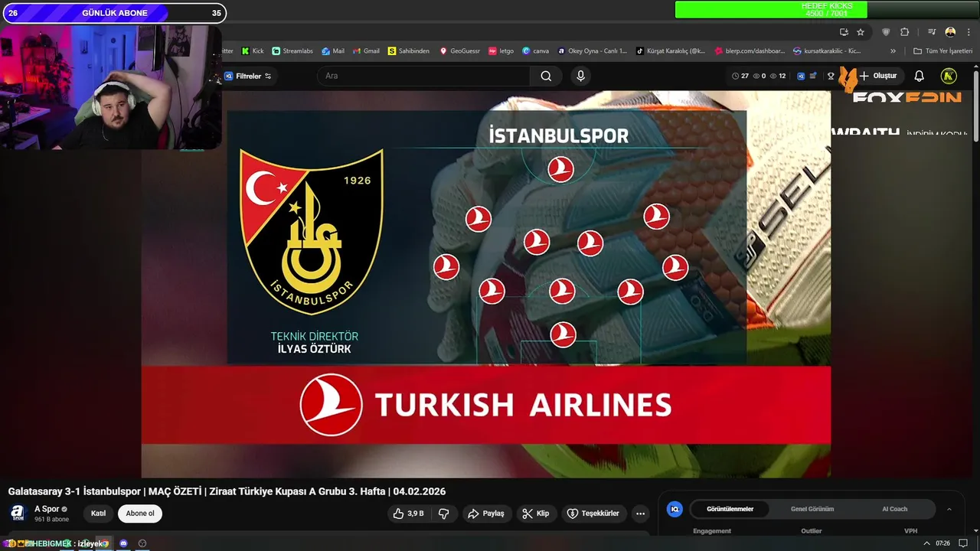The image size is (980, 551).
Task: Switch to the Görüntülenmeler tab
Action: 730,509
